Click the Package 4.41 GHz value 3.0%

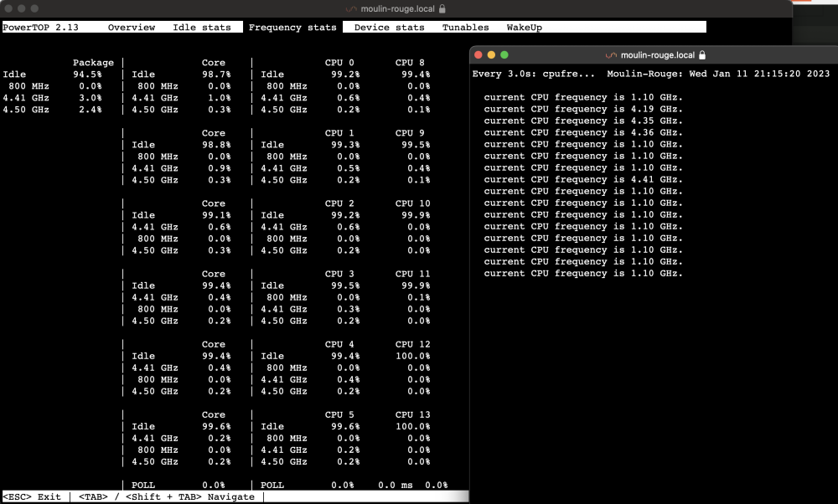(91, 98)
